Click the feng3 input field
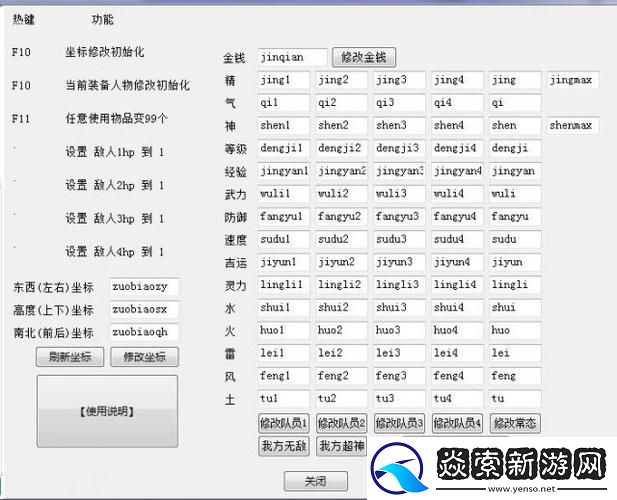This screenshot has height=500, width=617. pyautogui.click(x=399, y=376)
